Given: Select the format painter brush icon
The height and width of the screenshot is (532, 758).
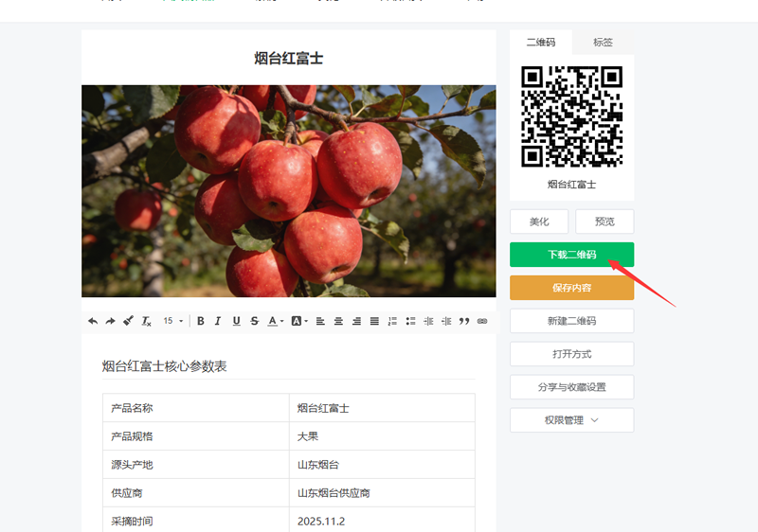Looking at the screenshot, I should pyautogui.click(x=128, y=321).
